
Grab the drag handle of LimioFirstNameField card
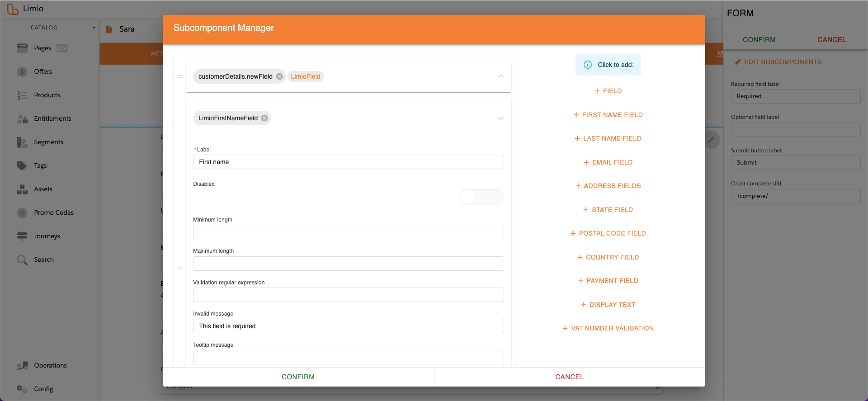tap(180, 268)
